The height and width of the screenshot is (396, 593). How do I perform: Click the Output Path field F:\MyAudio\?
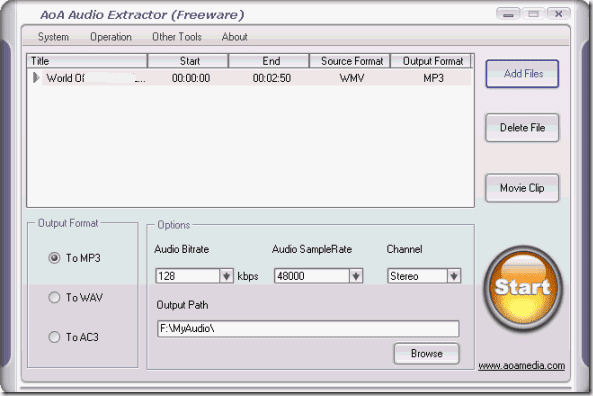[x=308, y=329]
